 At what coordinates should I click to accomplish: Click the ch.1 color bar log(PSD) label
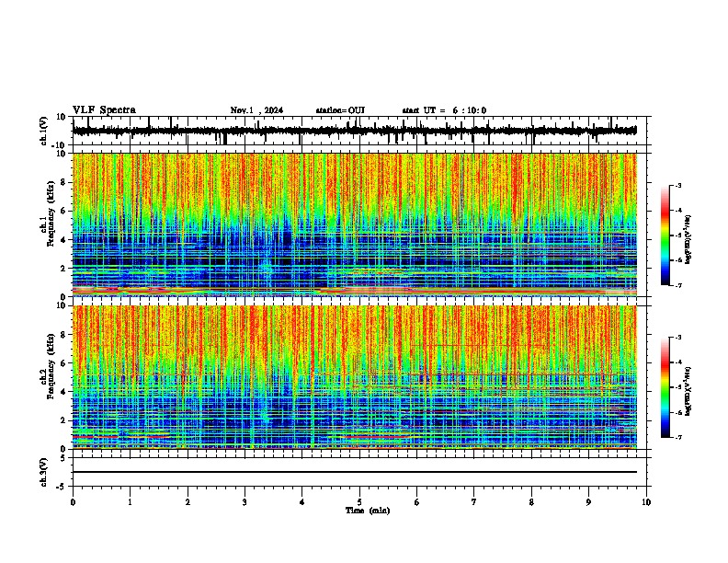pos(688,239)
